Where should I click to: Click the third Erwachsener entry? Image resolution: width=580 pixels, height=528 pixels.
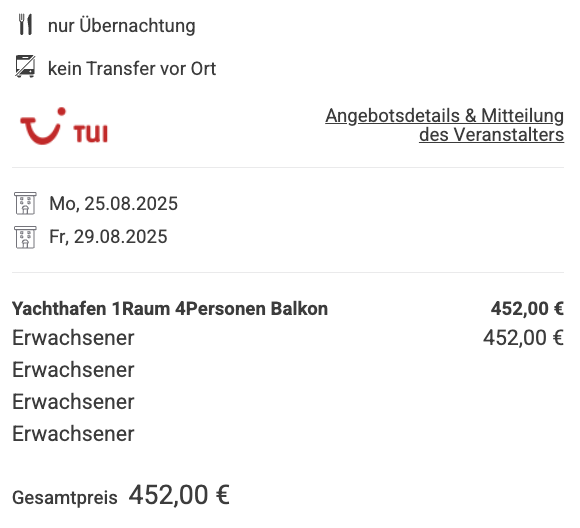pos(73,402)
